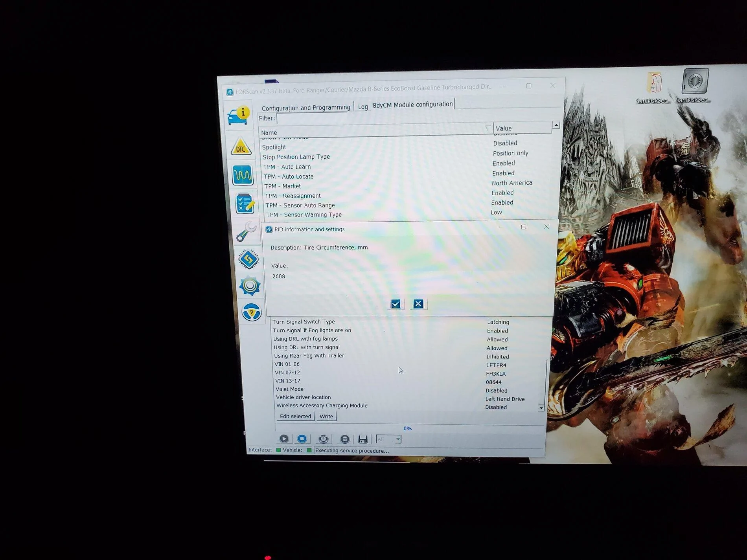
Task: Select the VIN 07-12 row
Action: [x=410, y=373]
